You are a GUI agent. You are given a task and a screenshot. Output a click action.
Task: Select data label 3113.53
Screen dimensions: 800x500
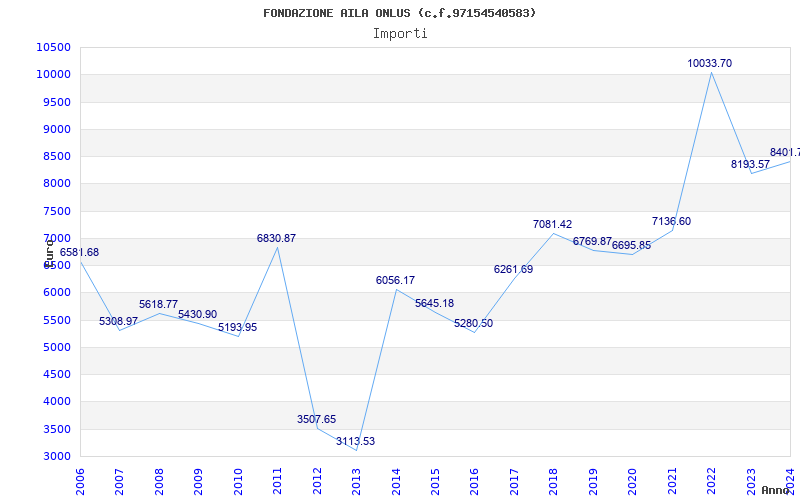(x=356, y=441)
